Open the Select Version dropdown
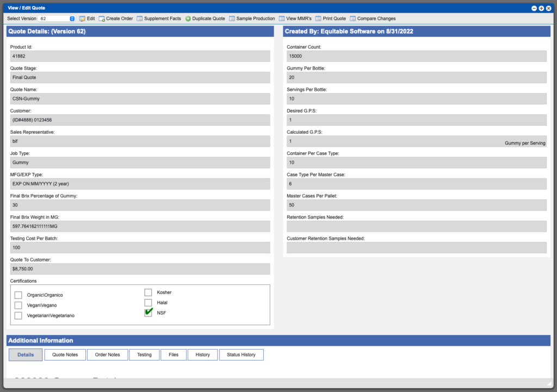 [x=54, y=18]
